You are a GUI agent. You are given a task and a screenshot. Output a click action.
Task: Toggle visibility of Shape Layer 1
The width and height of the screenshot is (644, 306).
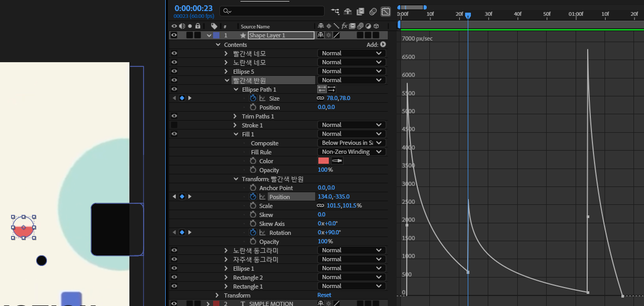coord(174,35)
